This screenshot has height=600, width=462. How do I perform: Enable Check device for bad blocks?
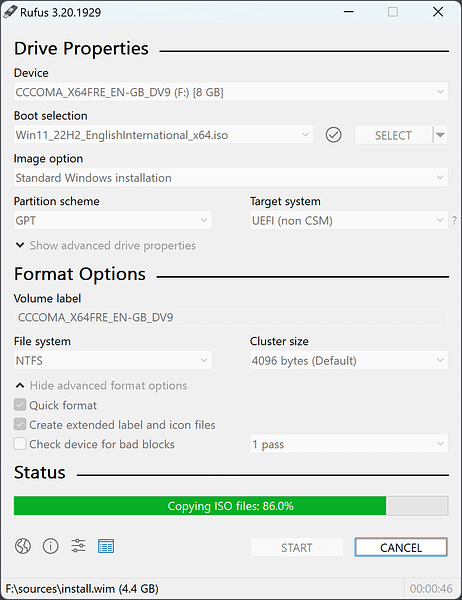20,444
